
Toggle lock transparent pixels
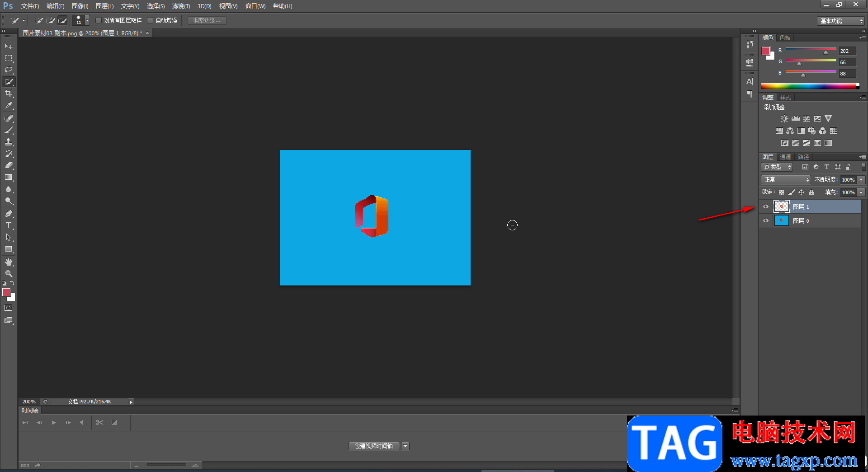[781, 192]
